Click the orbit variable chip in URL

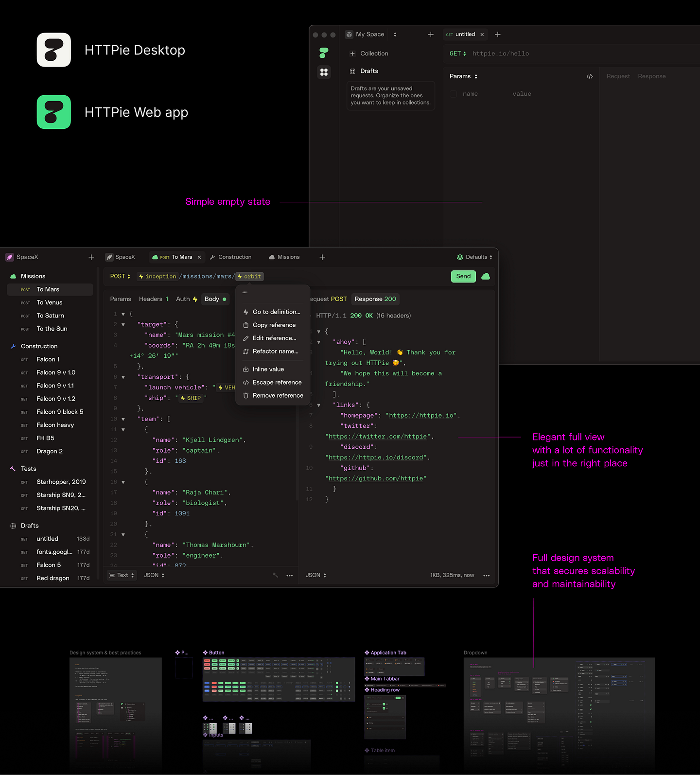(250, 276)
